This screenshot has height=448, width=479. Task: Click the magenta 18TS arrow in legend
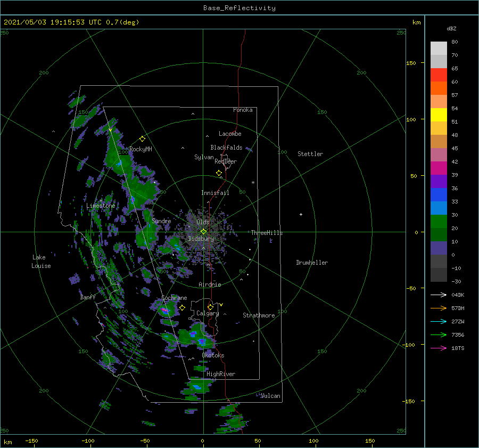coord(439,348)
